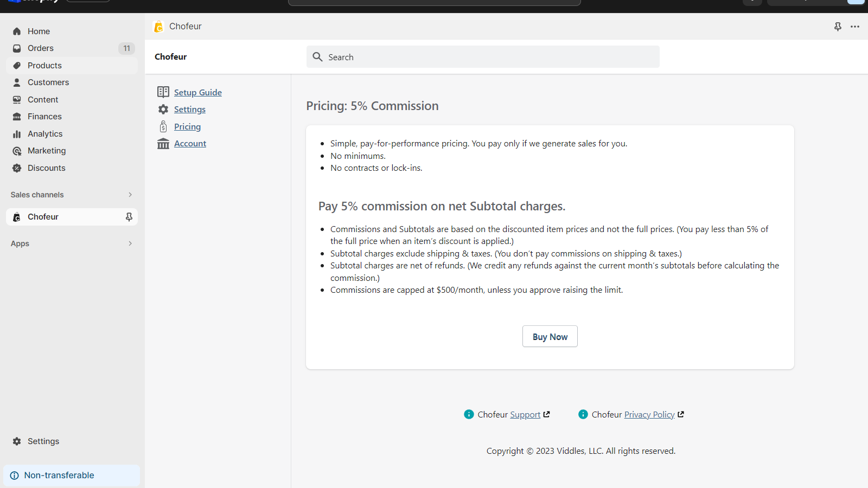The image size is (868, 488).
Task: View Analytics page
Action: click(72, 134)
